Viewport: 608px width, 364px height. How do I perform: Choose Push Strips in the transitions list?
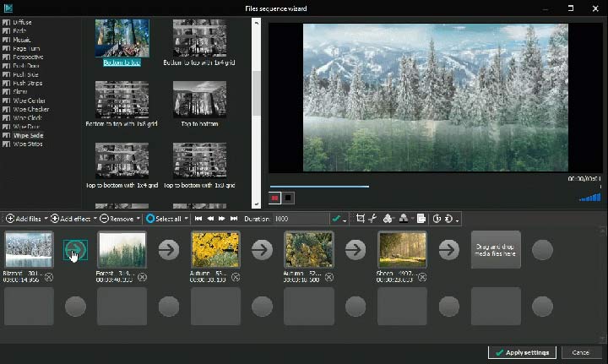(x=30, y=83)
